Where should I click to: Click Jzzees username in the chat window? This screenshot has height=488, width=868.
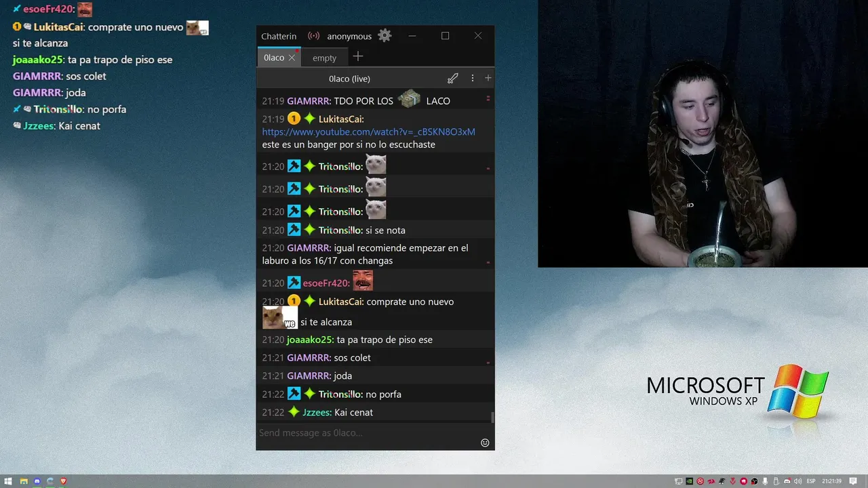point(317,413)
